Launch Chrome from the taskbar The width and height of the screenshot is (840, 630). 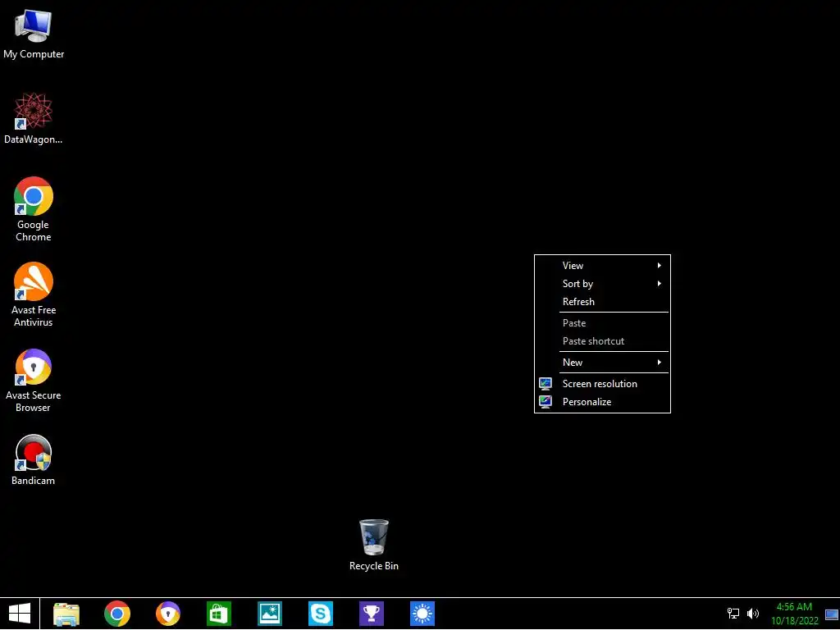[117, 614]
